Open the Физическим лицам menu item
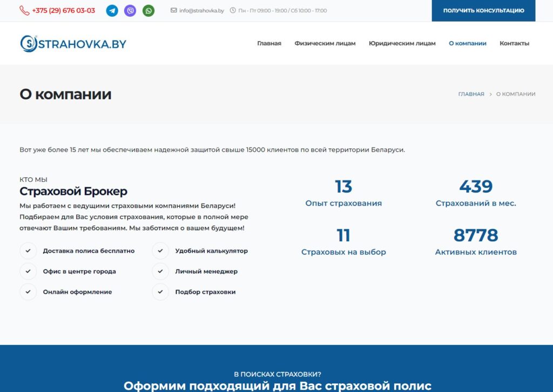 click(x=325, y=43)
